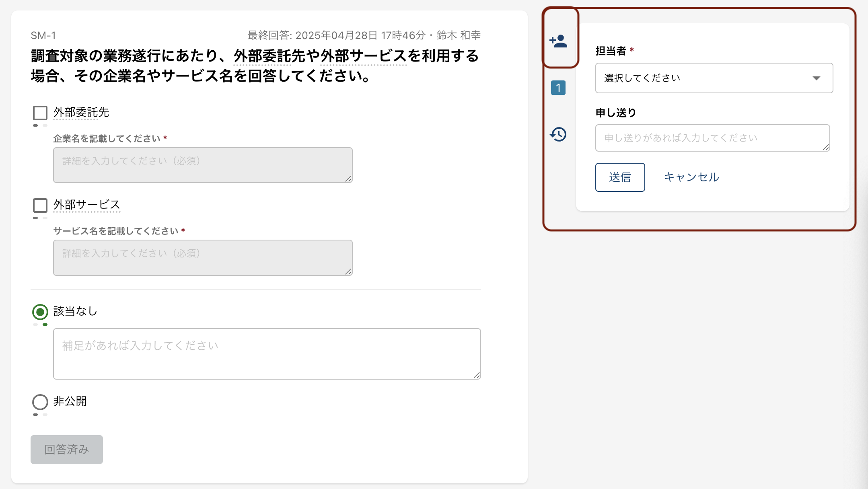Click the 送信 button
This screenshot has height=489, width=868.
pyautogui.click(x=620, y=177)
